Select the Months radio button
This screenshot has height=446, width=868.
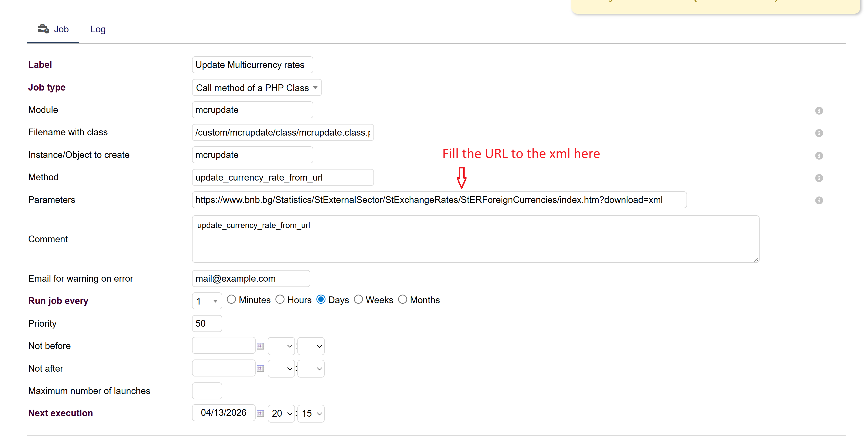point(403,299)
